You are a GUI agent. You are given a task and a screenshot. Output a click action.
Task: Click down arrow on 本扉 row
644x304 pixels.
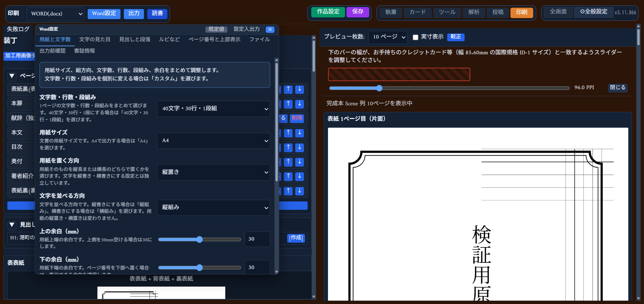(300, 104)
